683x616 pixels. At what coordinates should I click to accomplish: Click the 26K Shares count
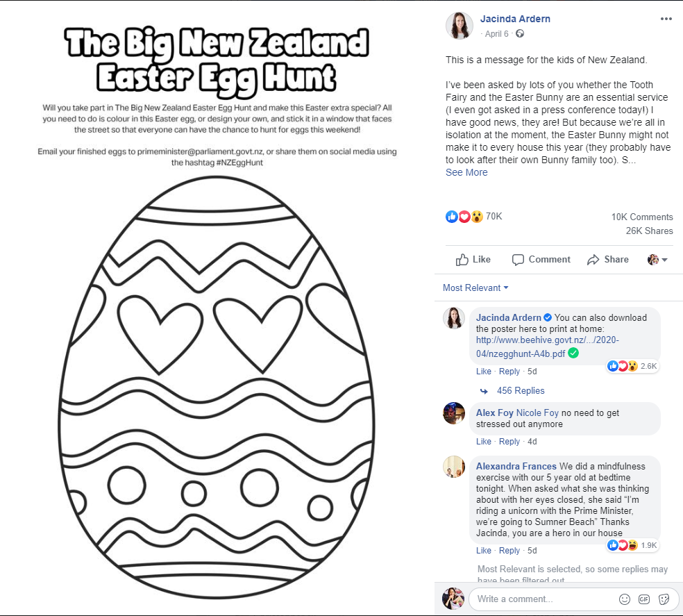[649, 231]
